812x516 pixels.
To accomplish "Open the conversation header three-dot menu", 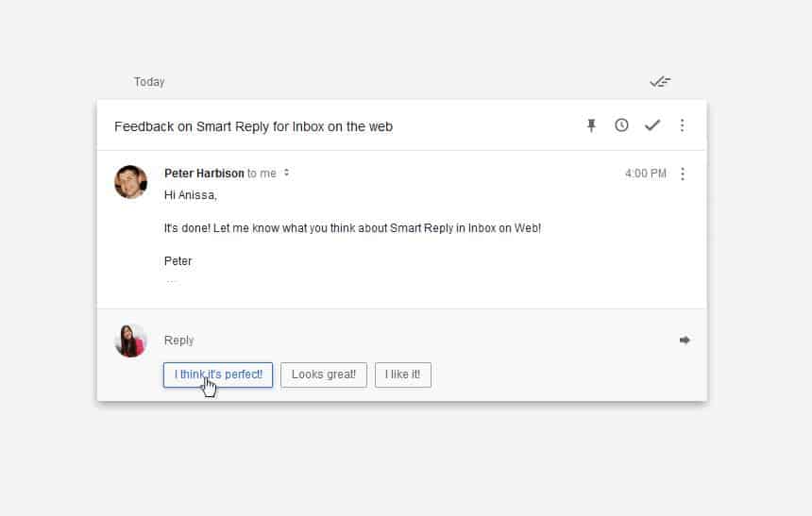I will (x=682, y=125).
